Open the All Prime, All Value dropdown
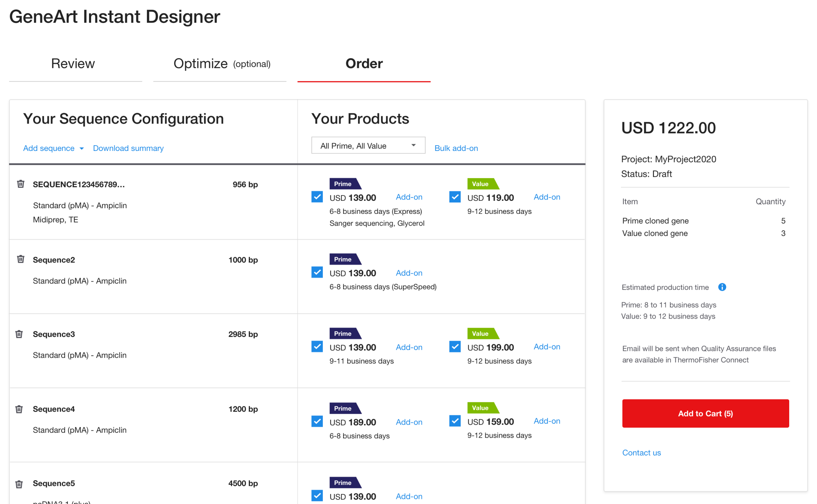 (x=368, y=145)
